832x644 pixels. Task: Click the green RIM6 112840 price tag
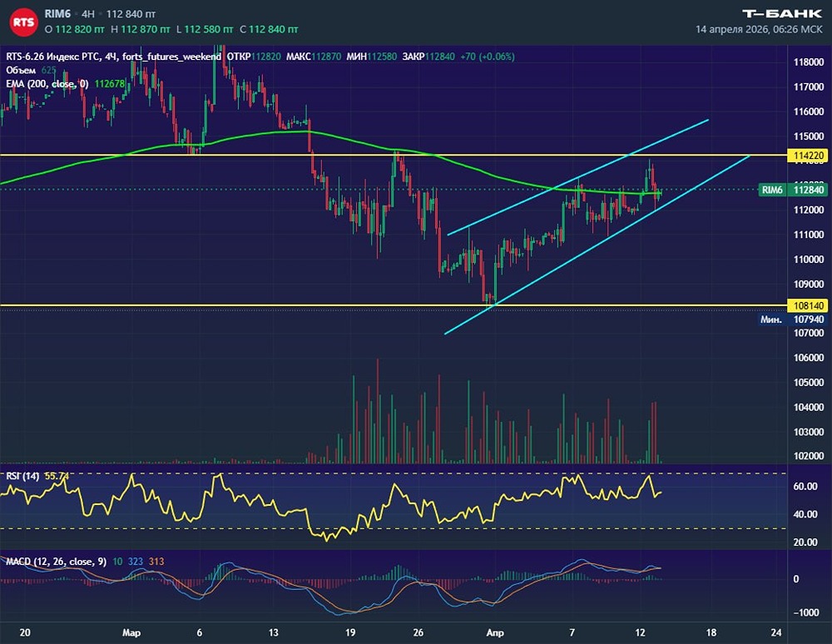pos(793,190)
